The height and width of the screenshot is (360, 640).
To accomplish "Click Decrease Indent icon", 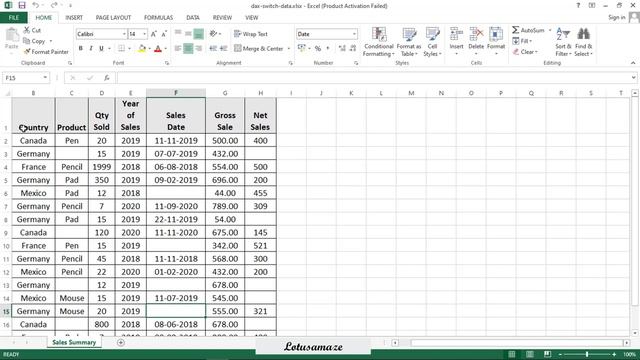I will point(213,49).
